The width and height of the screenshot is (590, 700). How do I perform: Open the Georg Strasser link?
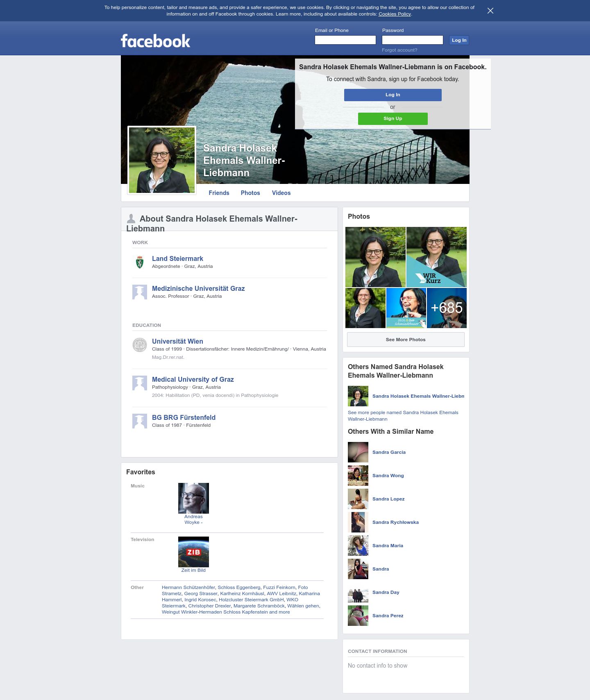click(201, 594)
